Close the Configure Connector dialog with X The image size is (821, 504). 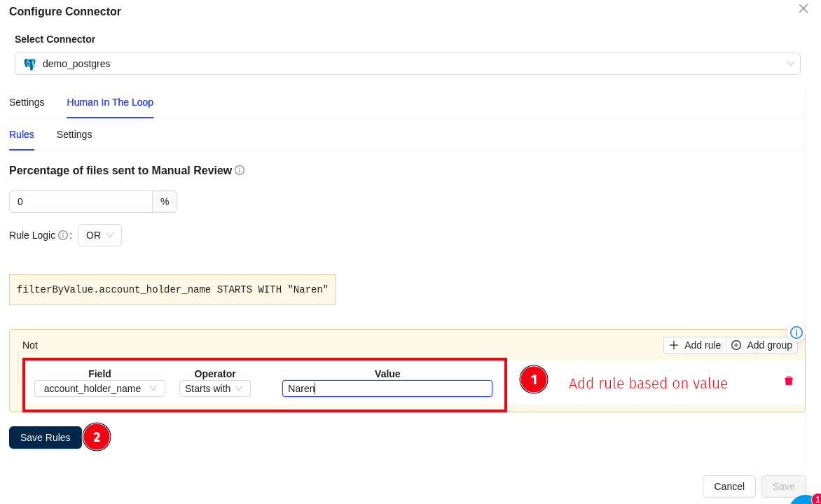pyautogui.click(x=803, y=8)
